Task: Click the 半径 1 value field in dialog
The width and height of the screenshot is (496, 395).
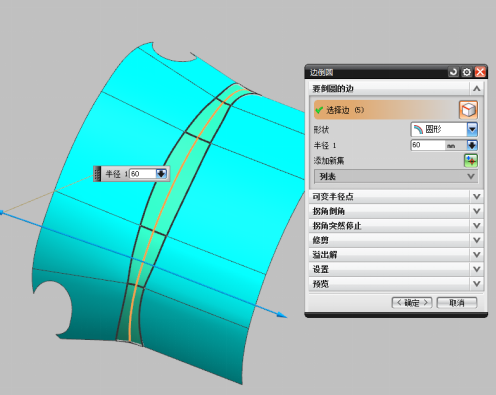Action: 428,145
